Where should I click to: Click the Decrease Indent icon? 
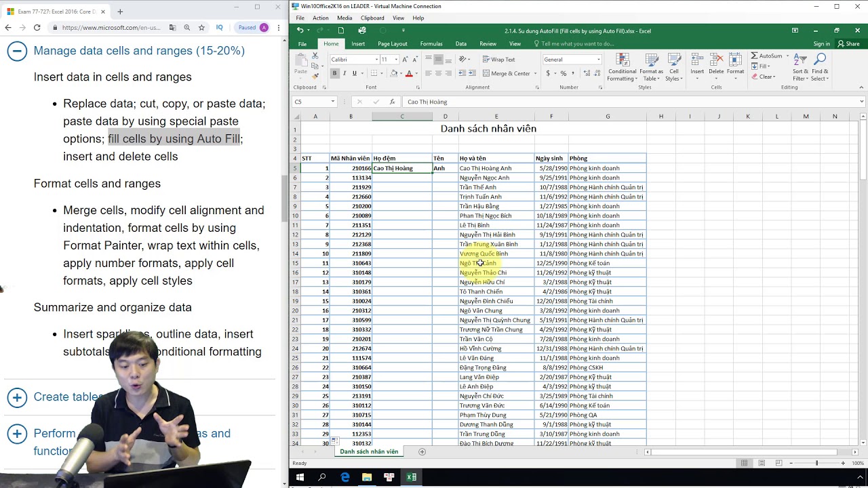[462, 73]
